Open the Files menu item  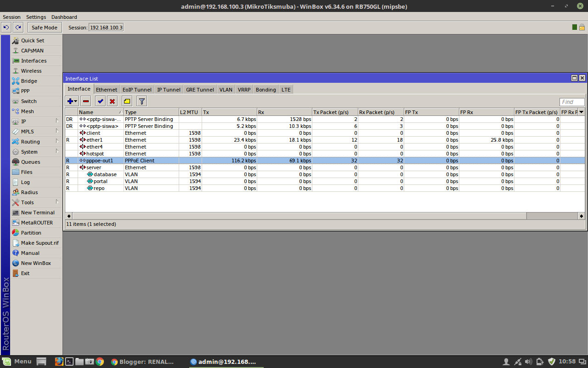click(36, 172)
